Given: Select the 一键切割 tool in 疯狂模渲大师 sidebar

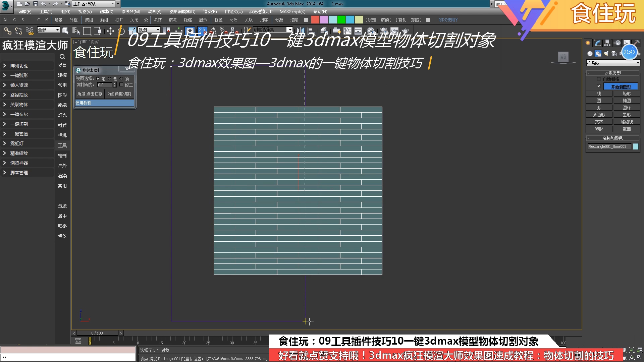Looking at the screenshot, I should 19,124.
